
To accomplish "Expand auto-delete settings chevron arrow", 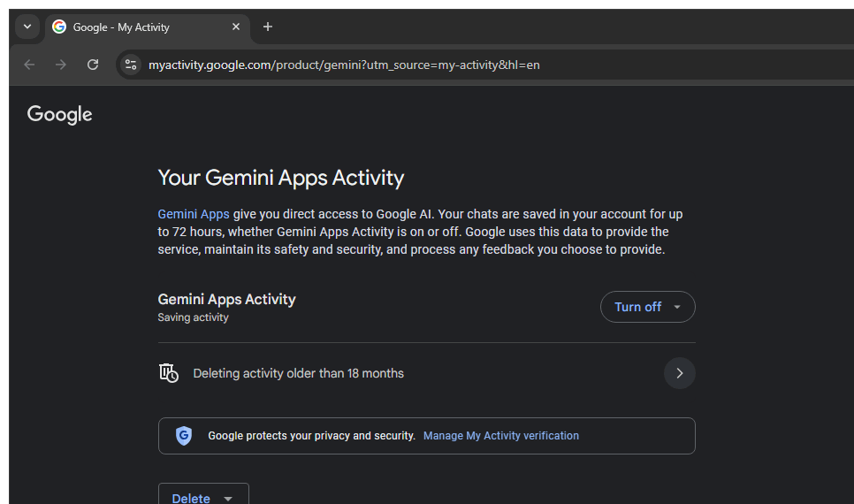I will click(x=679, y=373).
